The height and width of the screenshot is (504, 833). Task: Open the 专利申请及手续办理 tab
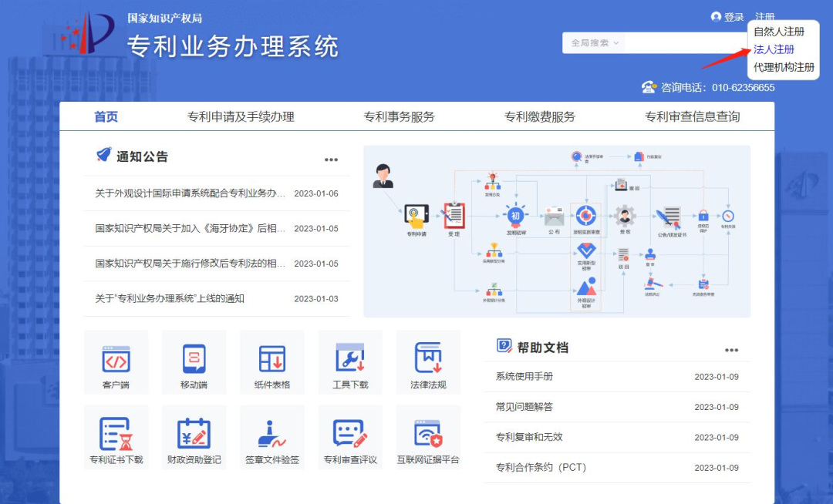pos(241,116)
